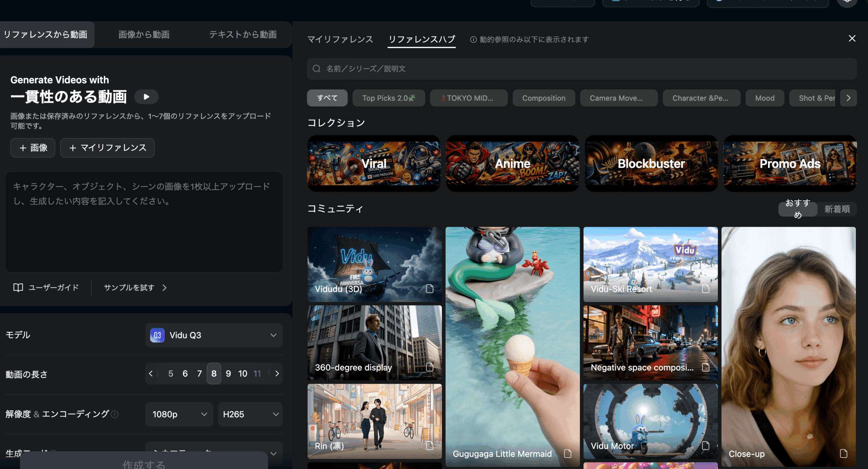
Task: Click the info icon next to エンコーディング
Action: coord(115,414)
